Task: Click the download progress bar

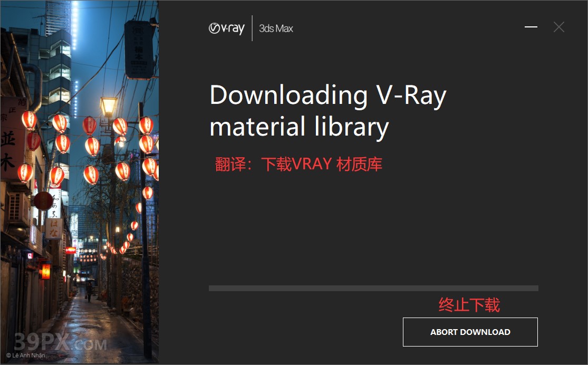Action: (373, 288)
